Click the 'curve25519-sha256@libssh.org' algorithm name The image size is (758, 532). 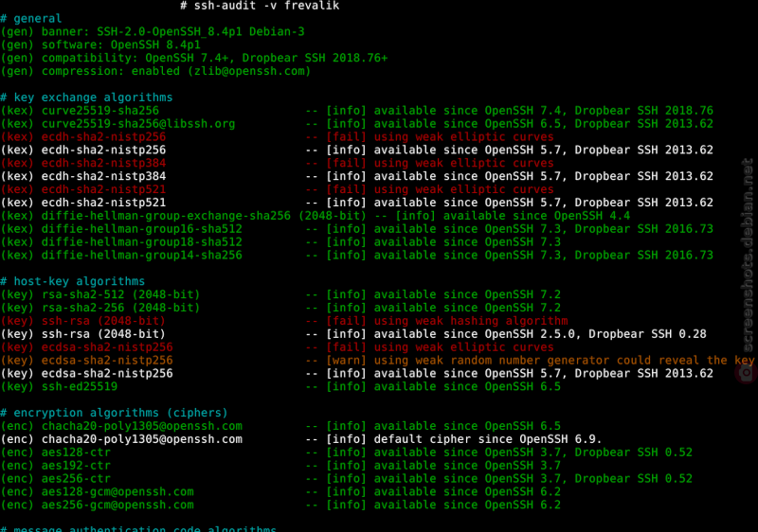[x=138, y=124]
